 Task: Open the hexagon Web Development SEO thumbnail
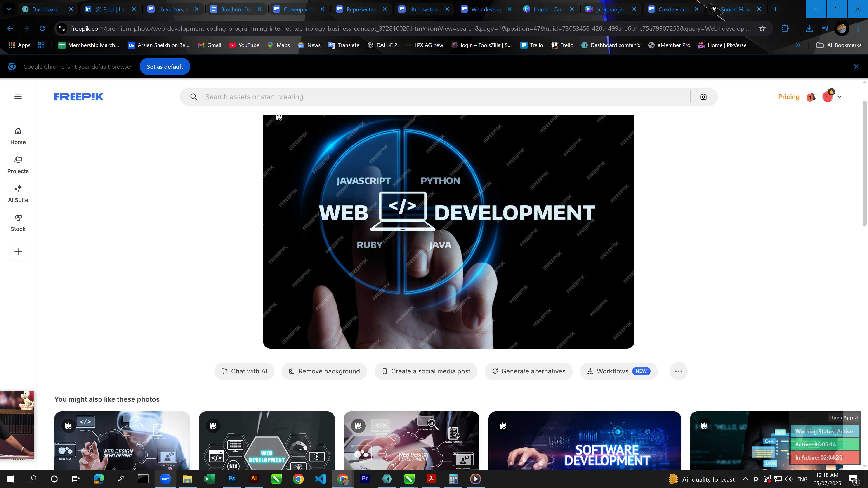click(x=267, y=441)
